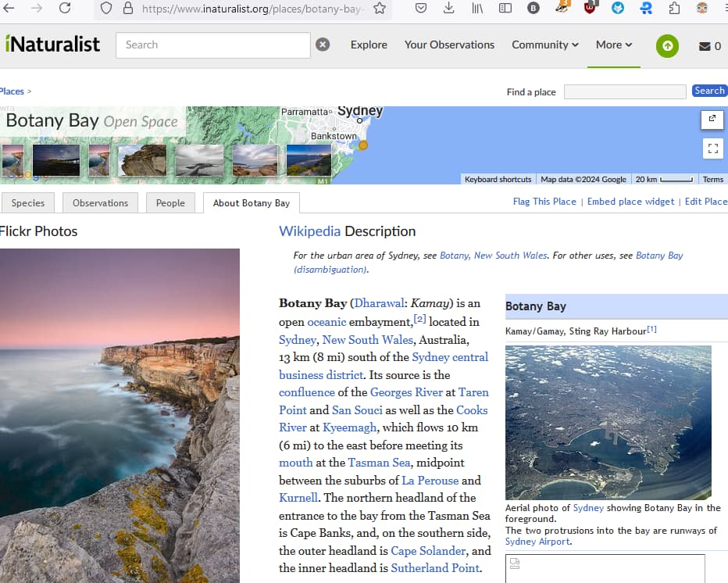Click the footnote [2] reference link
728x583 pixels.
[x=419, y=319]
